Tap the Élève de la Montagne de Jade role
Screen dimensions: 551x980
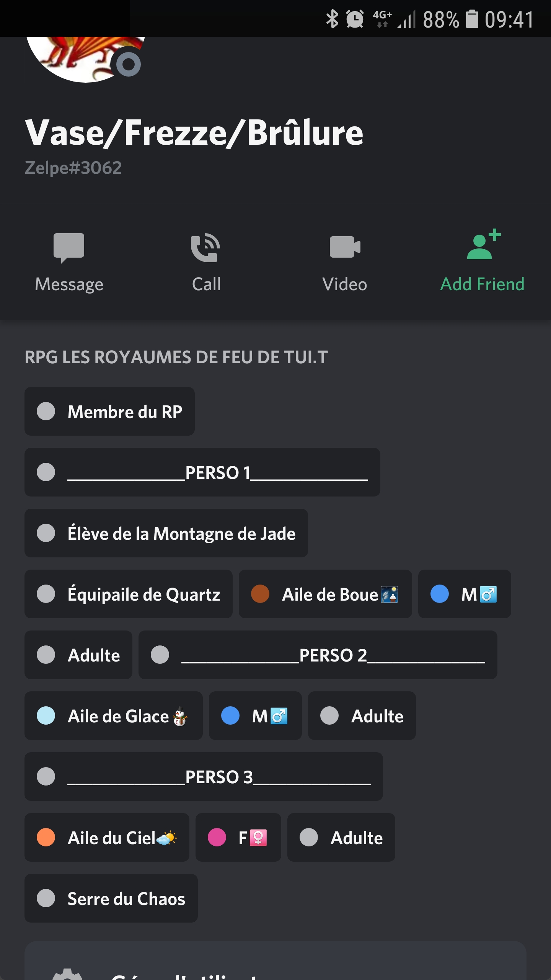[x=166, y=533]
